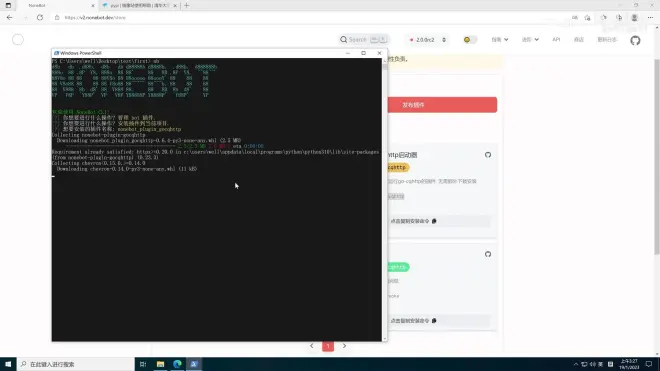Viewport: 660px width, 371px height.
Task: Open a new browser tab
Action: click(186, 5)
